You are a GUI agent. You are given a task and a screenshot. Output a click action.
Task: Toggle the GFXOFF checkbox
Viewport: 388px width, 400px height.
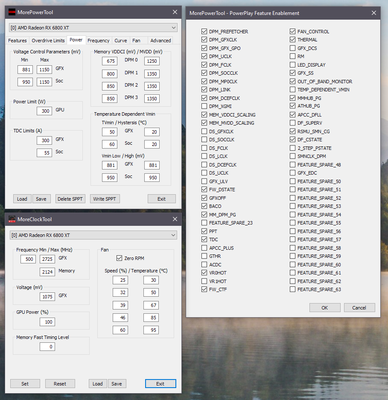tap(204, 198)
